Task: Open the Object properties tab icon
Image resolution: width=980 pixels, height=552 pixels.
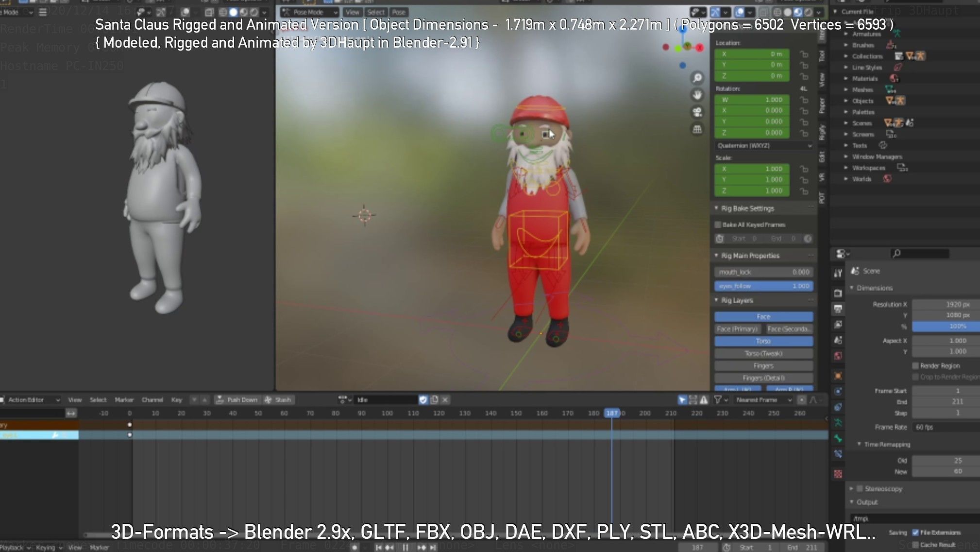Action: click(838, 376)
